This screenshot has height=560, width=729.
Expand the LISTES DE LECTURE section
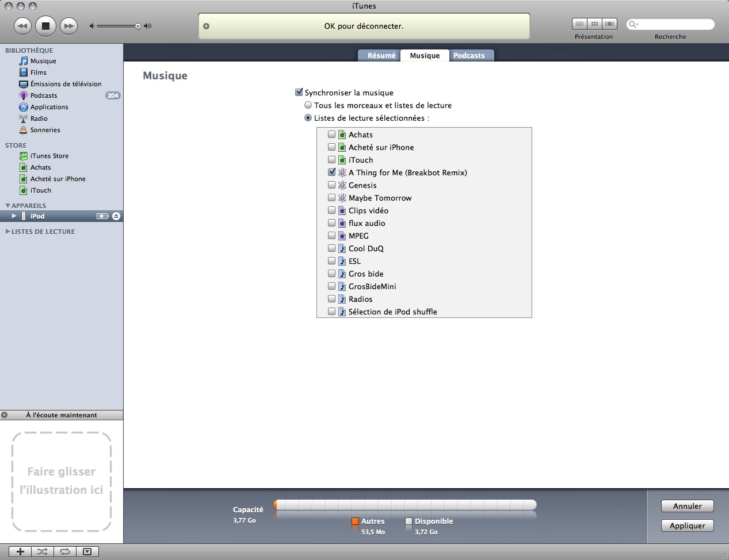point(7,232)
